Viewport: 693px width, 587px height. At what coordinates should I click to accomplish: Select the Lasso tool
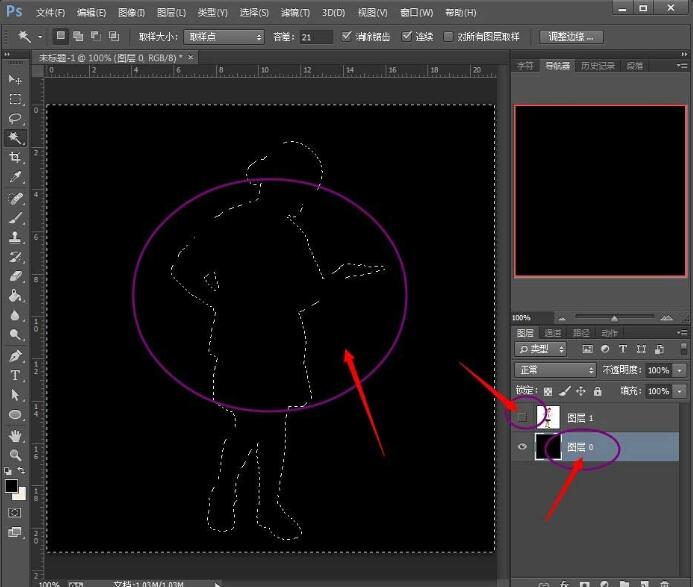15,118
